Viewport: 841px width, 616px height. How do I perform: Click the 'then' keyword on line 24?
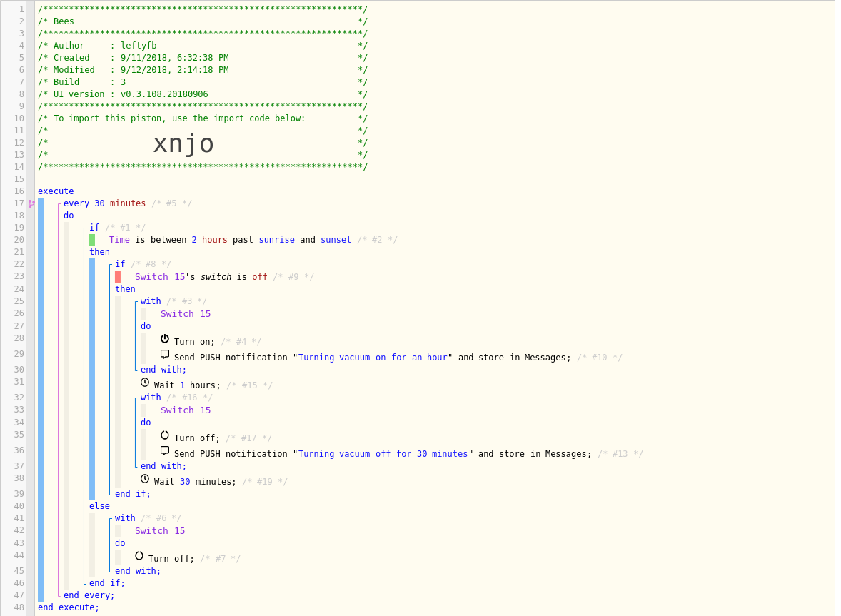[x=126, y=288]
